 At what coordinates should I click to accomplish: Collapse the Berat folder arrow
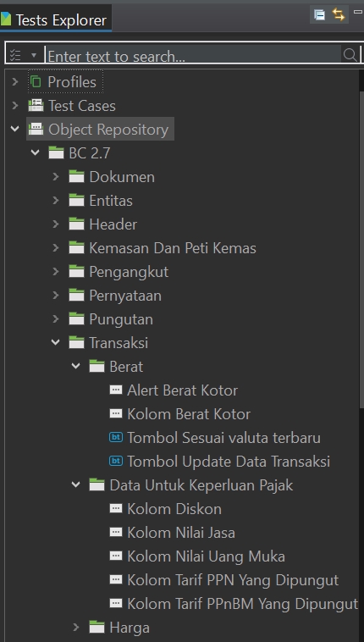click(75, 366)
